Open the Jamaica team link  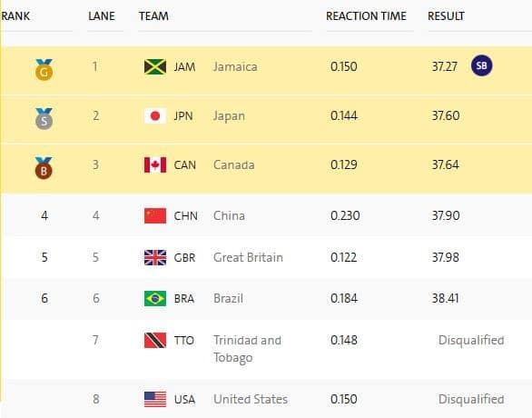coord(235,66)
